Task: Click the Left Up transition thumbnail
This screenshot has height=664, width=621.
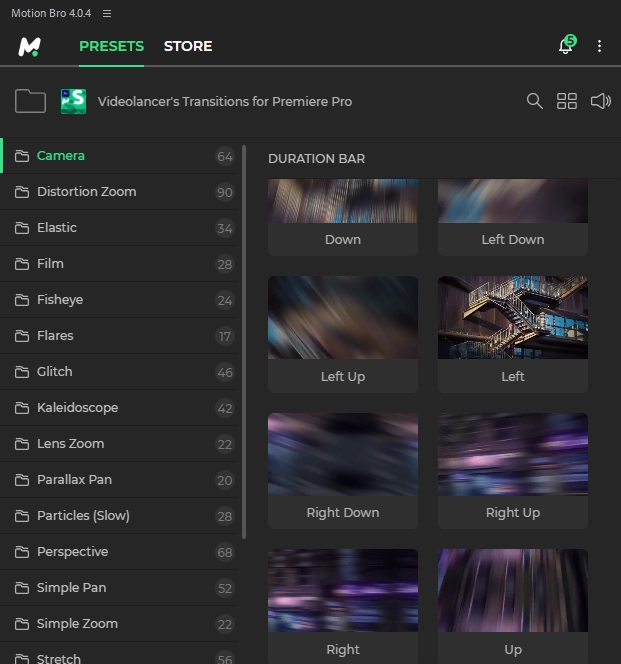Action: pyautogui.click(x=343, y=318)
